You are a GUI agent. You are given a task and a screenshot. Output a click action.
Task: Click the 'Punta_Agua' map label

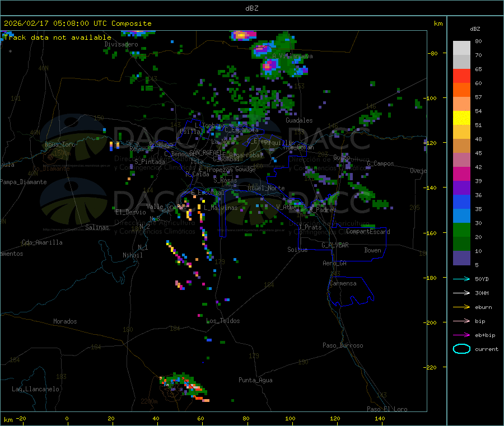pyautogui.click(x=255, y=380)
